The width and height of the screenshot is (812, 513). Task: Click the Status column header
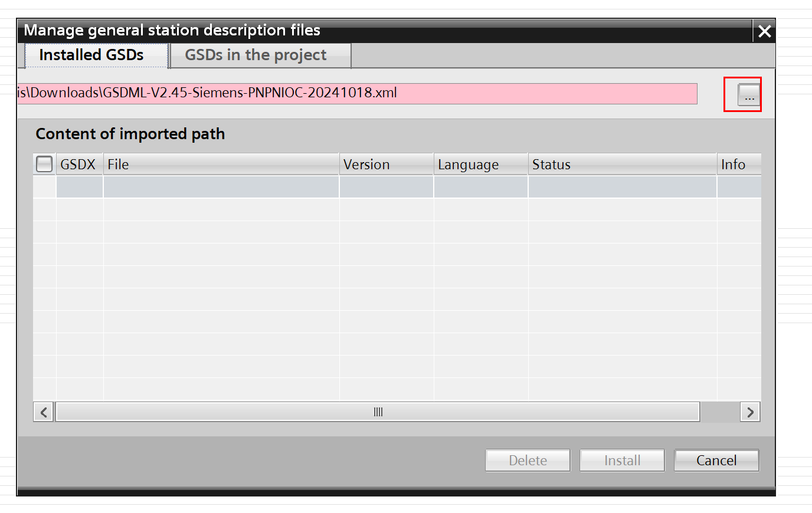click(x=622, y=165)
